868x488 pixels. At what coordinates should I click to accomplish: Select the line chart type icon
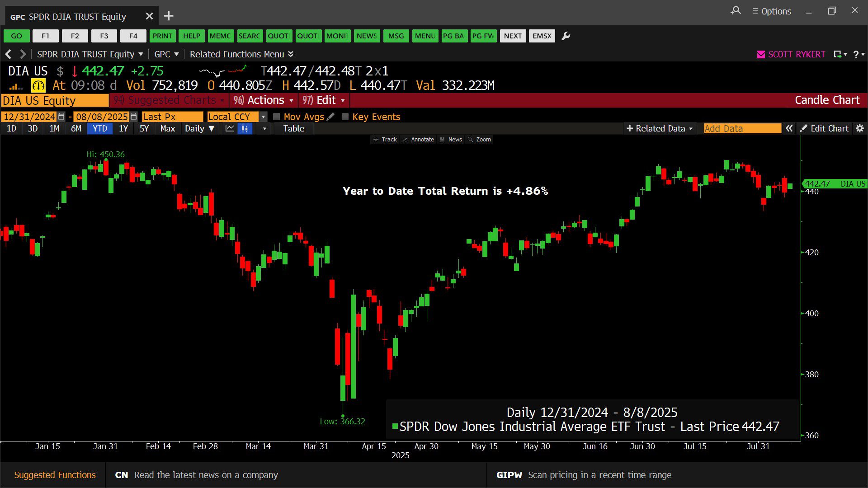(230, 129)
